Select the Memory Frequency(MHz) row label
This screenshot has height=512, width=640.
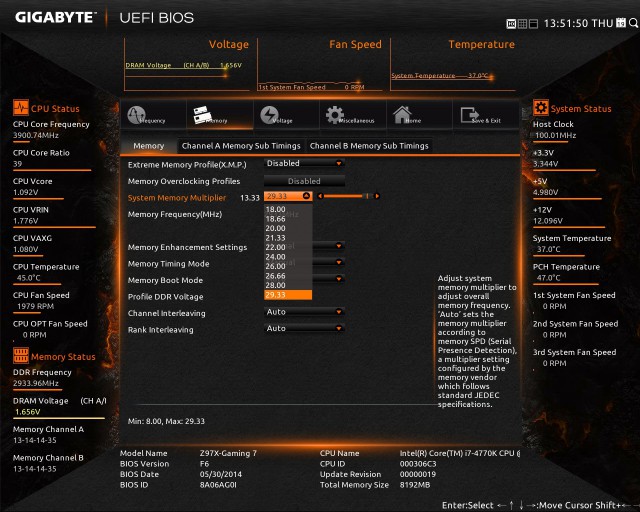pyautogui.click(x=175, y=214)
